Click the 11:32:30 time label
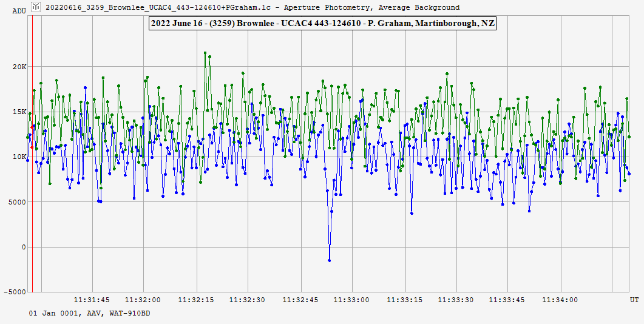The width and height of the screenshot is (644, 324). point(248,300)
